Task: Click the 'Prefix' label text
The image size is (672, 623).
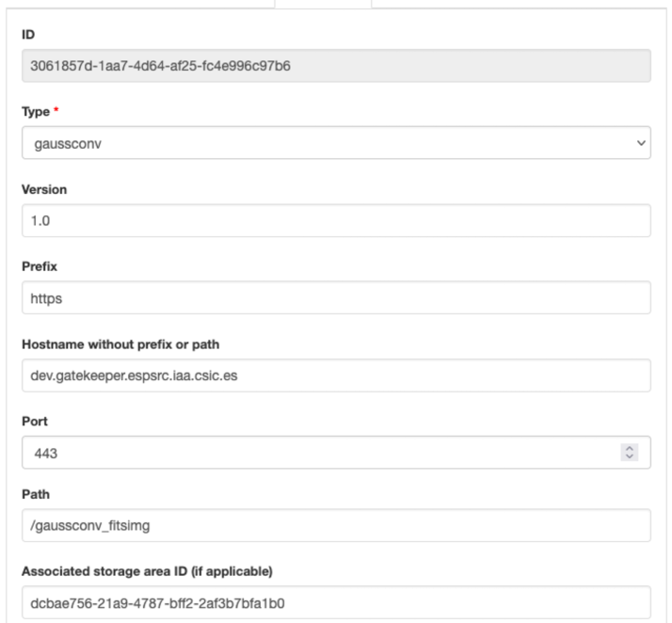Action: [x=38, y=266]
